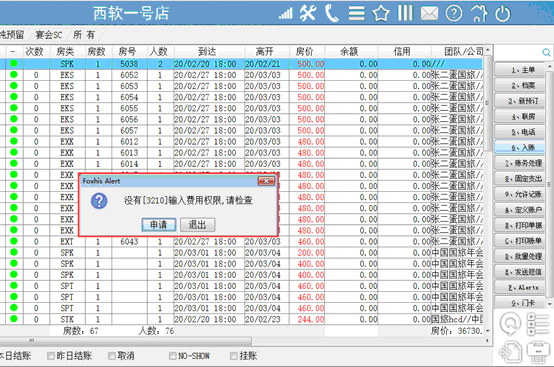Click the telephone handset icon
This screenshot has width=554, height=367.
tap(331, 13)
